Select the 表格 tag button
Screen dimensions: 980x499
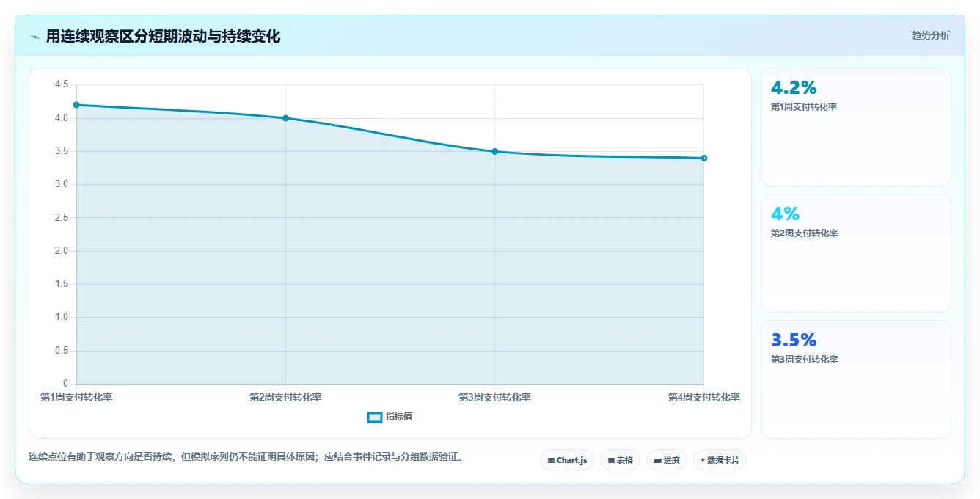point(620,460)
